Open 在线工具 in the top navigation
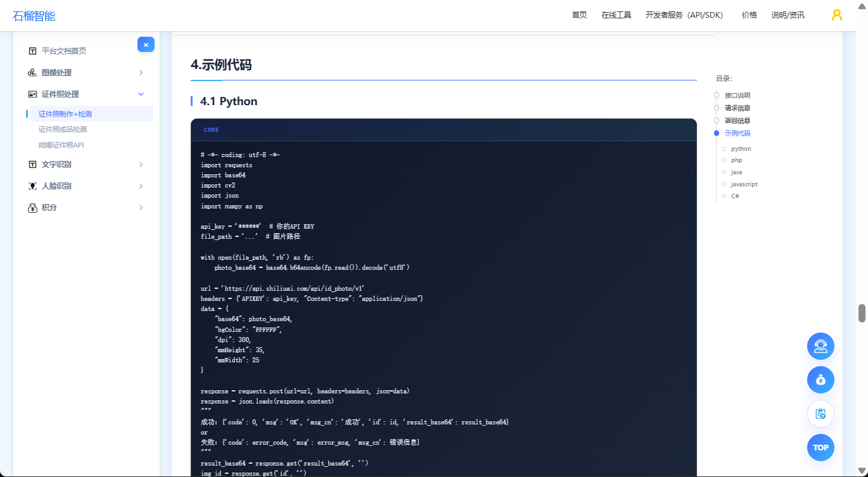 [616, 15]
